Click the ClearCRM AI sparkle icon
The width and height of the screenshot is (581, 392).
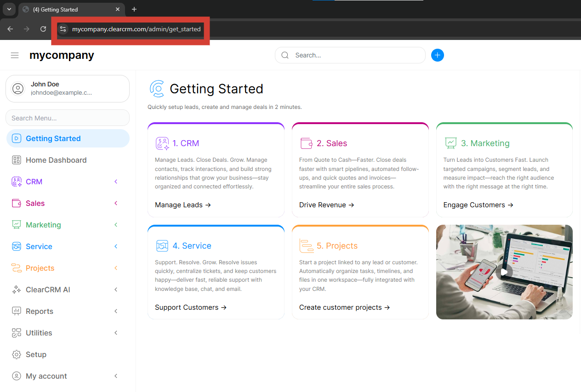click(x=17, y=290)
